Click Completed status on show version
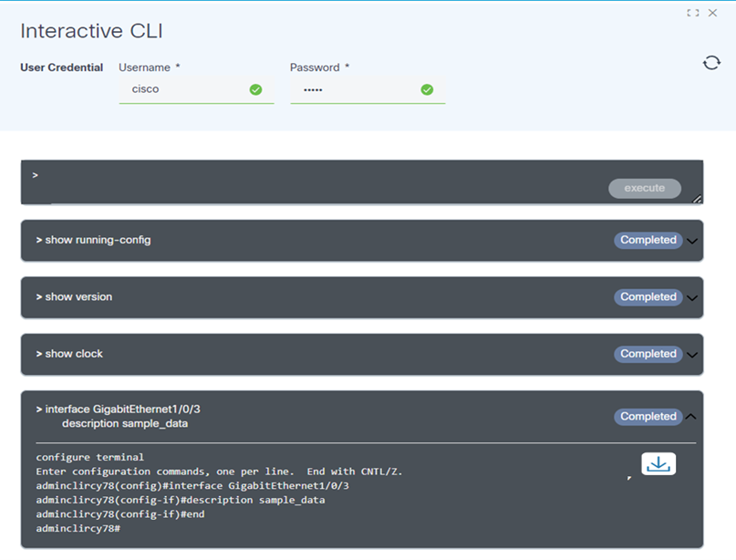 648,297
